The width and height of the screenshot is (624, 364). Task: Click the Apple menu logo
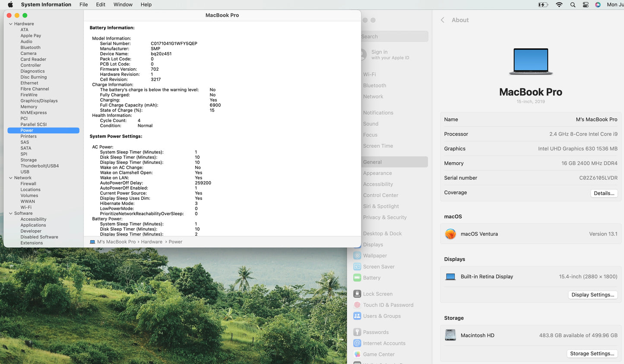[x=10, y=5]
